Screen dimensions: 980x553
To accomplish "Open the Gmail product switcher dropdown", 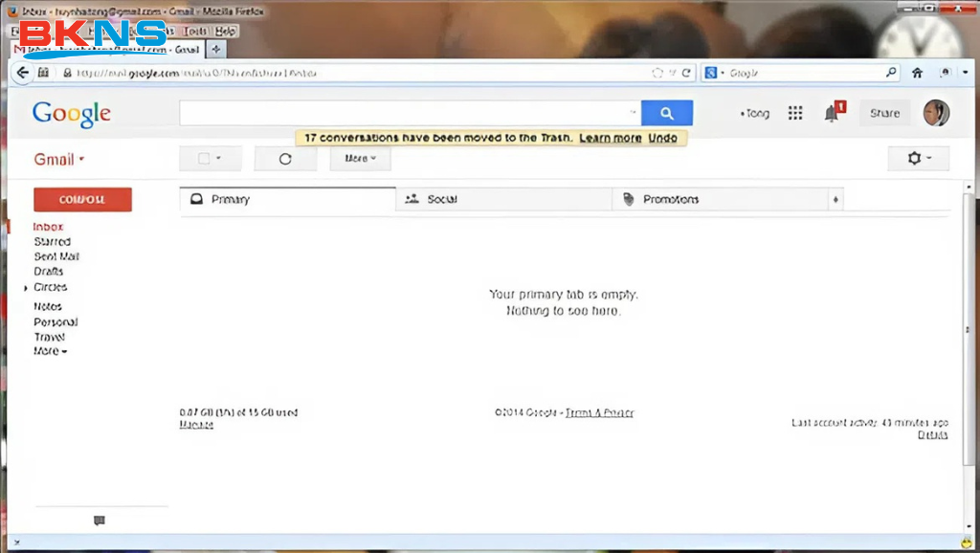I will click(59, 160).
